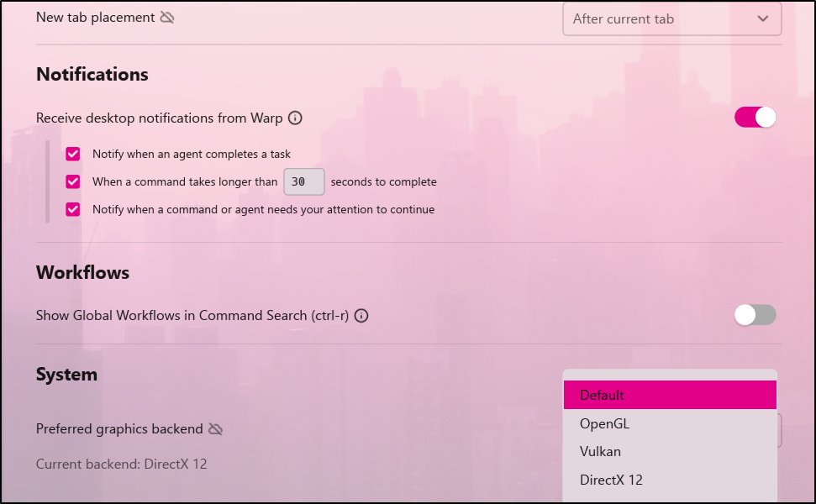Image resolution: width=816 pixels, height=504 pixels.
Task: Disable Receive desktop notifications from Warp toggle
Action: (755, 118)
